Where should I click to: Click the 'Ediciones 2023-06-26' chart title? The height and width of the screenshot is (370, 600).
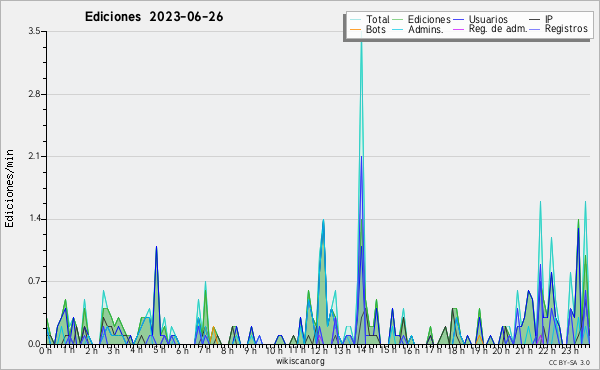[x=154, y=17]
